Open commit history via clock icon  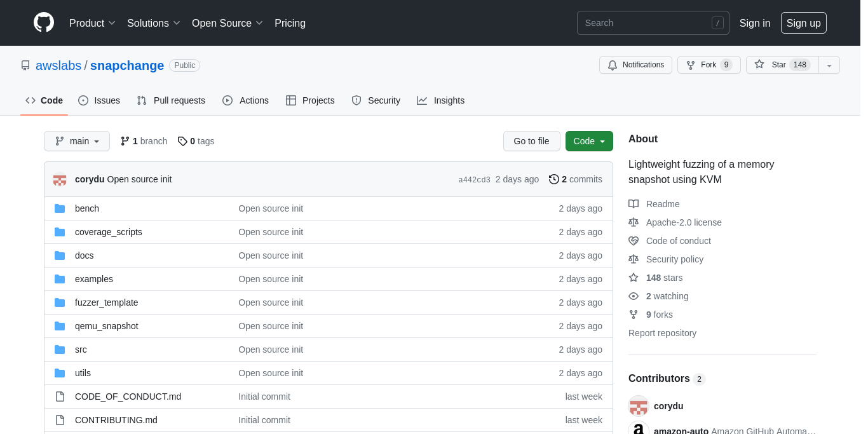click(554, 179)
